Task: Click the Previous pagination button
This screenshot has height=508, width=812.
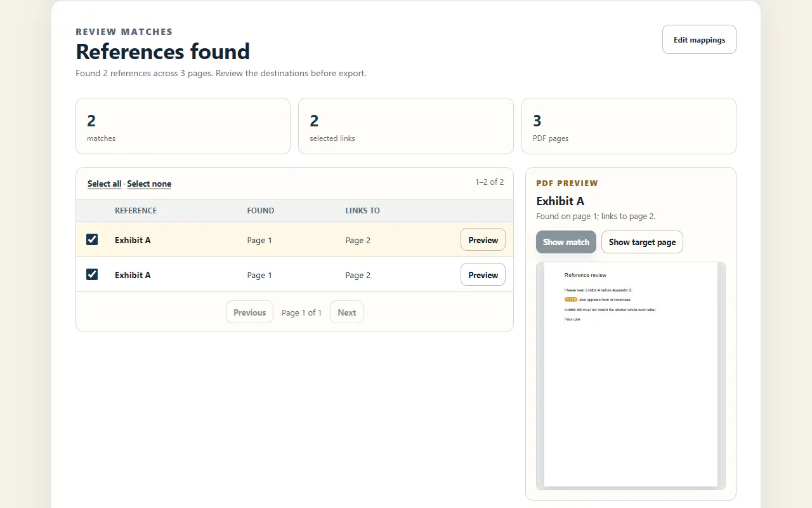Action: [249, 312]
